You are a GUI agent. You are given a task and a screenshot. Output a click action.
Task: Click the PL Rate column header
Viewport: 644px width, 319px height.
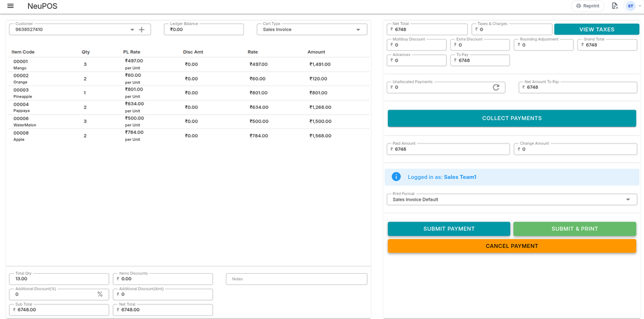[132, 52]
